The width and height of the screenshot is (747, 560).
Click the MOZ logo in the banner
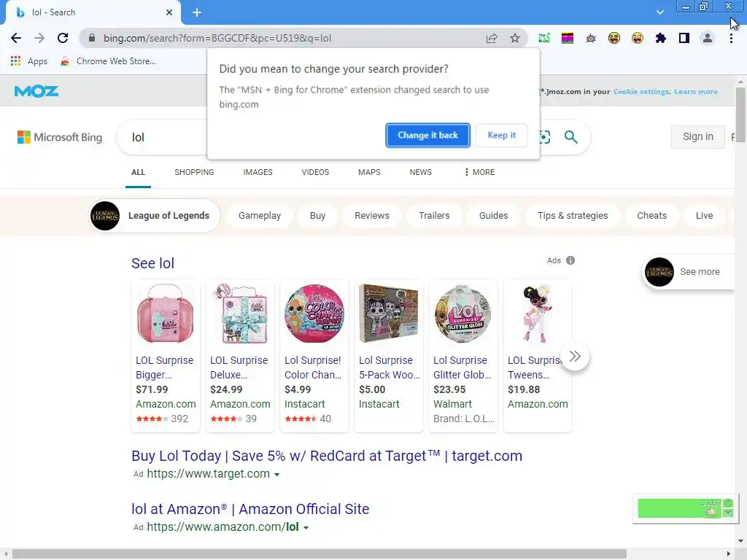[36, 91]
